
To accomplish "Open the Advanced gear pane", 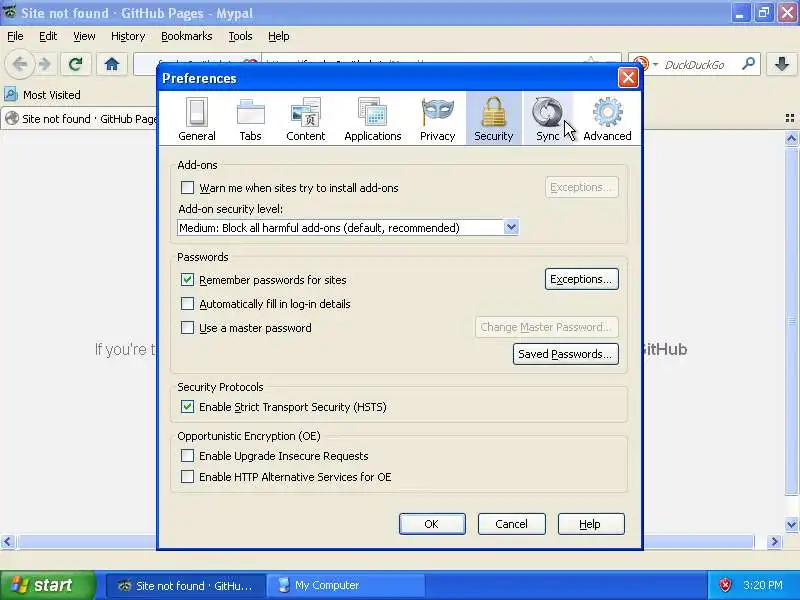I will click(607, 119).
